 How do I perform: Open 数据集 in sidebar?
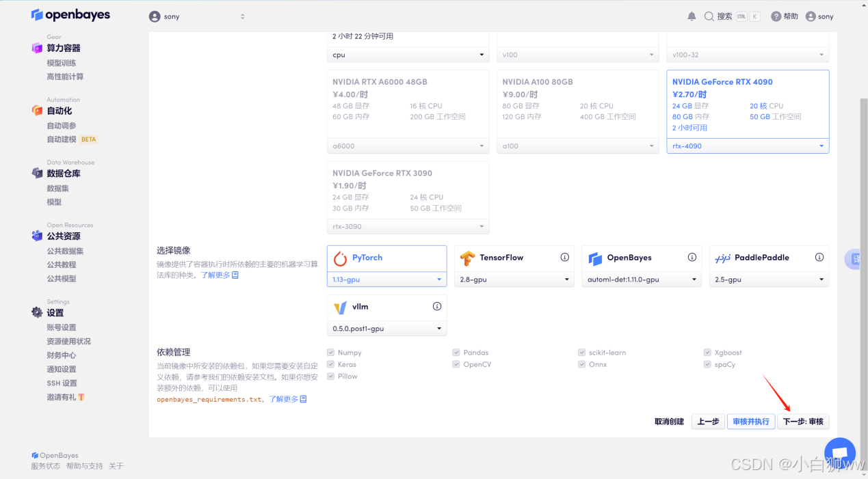tap(57, 188)
